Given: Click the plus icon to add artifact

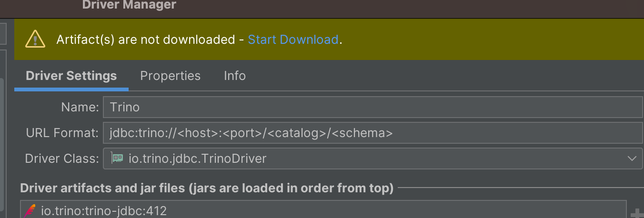Looking at the screenshot, I should [636, 213].
